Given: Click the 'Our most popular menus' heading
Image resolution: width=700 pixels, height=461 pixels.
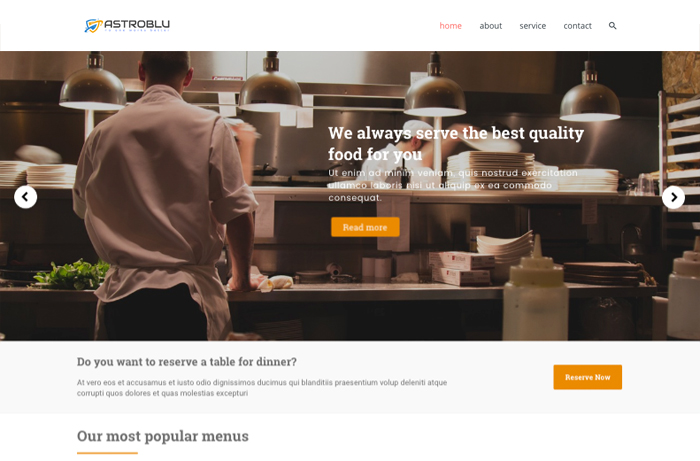Looking at the screenshot, I should tap(162, 436).
